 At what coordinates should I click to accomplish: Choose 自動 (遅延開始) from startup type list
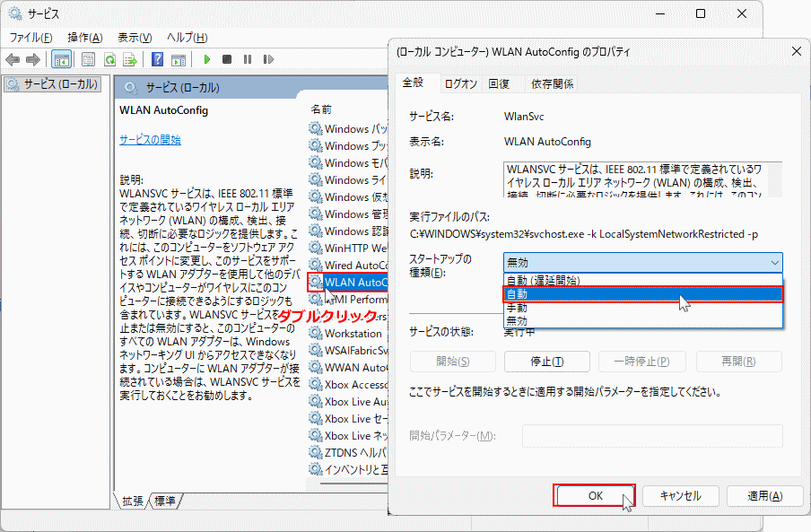[643, 280]
